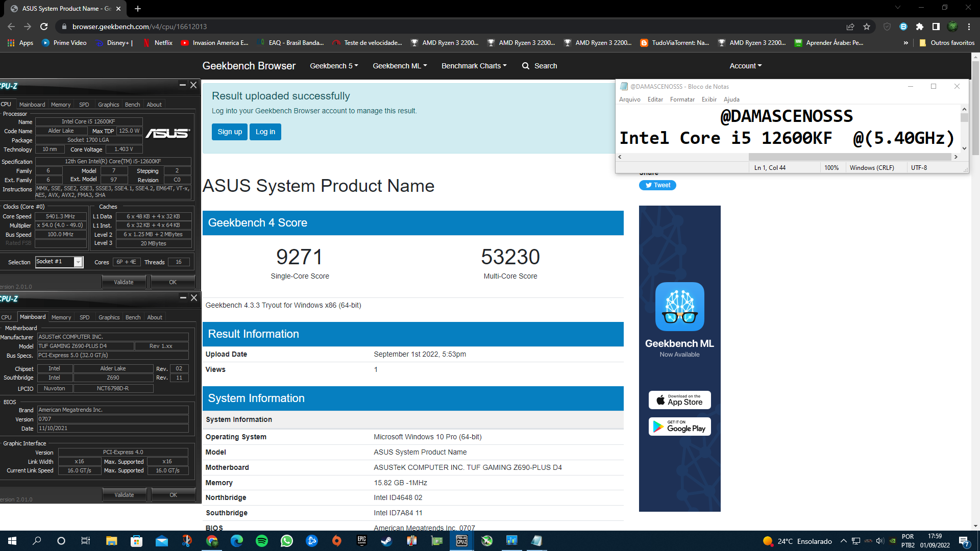This screenshot has width=980, height=551.
Task: Open Steam from the taskbar
Action: (386, 541)
